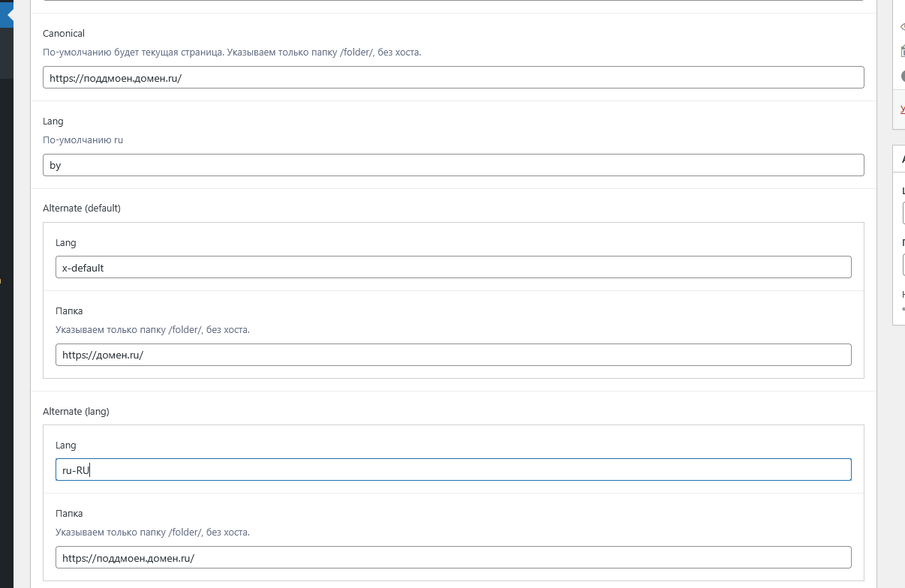
Task: Click the 'Alternate (lang)' section heading
Action: (76, 411)
